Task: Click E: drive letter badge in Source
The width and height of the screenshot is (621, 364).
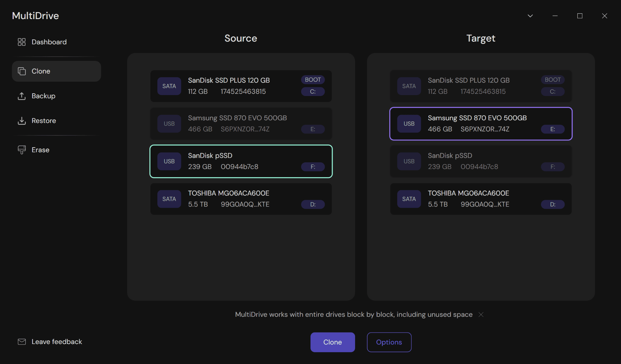Action: pos(313,129)
